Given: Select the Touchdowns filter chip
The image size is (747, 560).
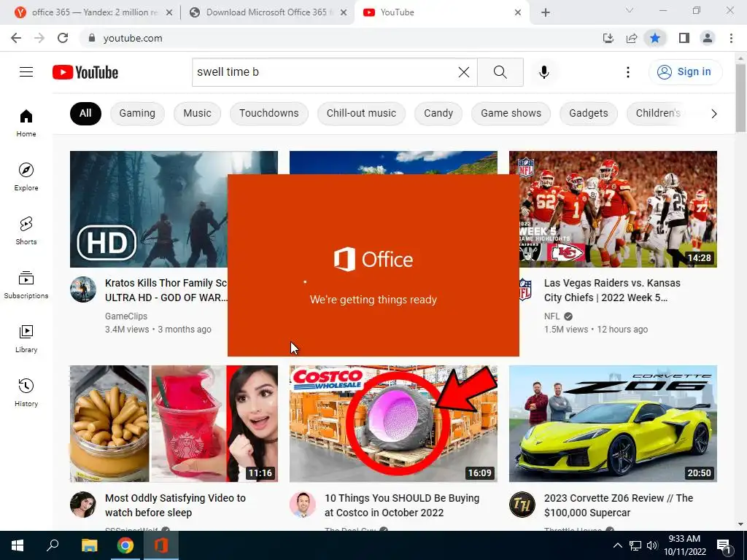Looking at the screenshot, I should coord(268,113).
